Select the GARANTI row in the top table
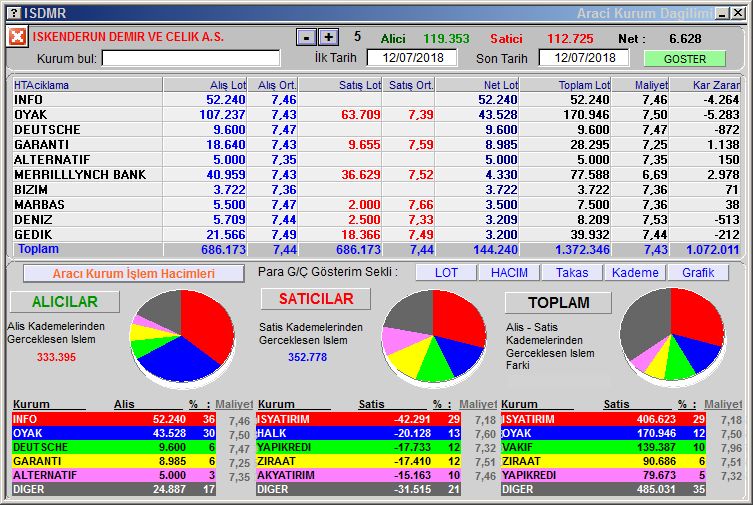753x505 pixels. click(376, 144)
